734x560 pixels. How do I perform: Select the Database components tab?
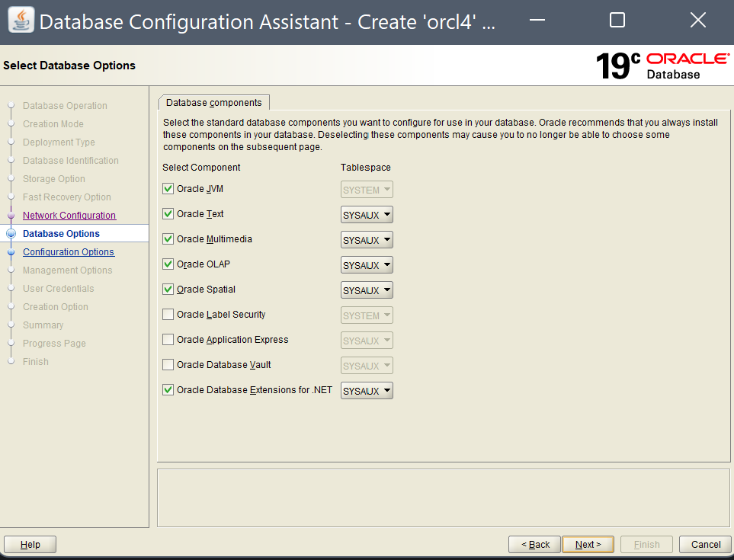pyautogui.click(x=213, y=103)
